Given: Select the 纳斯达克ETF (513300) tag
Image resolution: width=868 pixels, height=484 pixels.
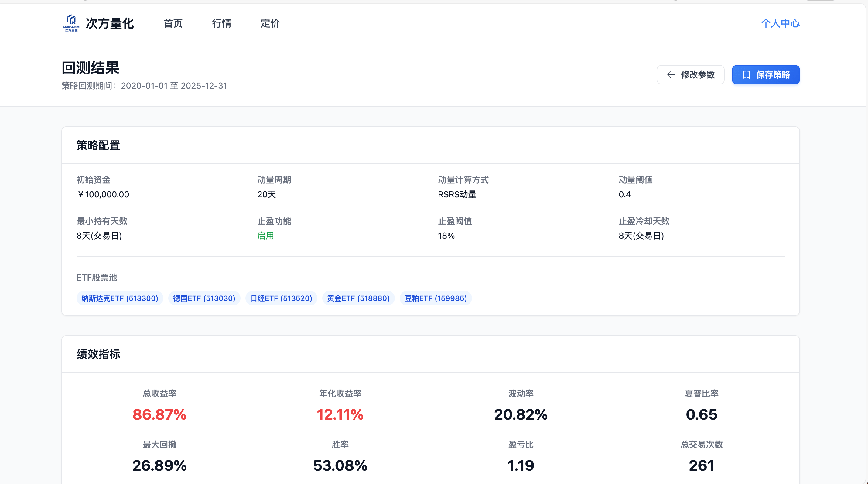Looking at the screenshot, I should 120,298.
